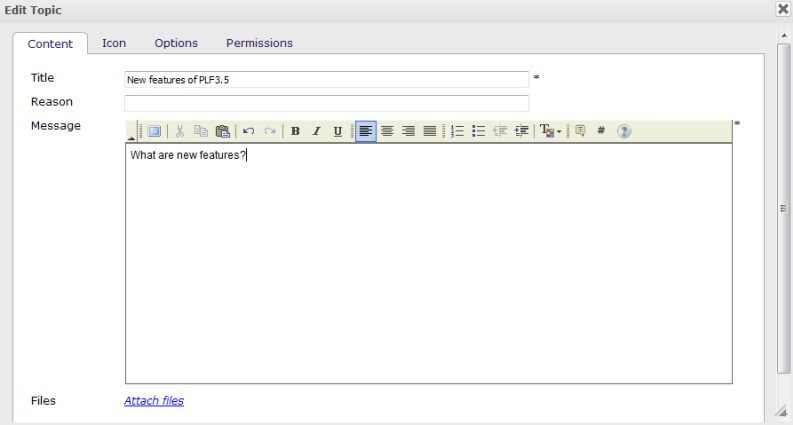
Task: Click the Copy icon in editor toolbar
Action: (201, 131)
